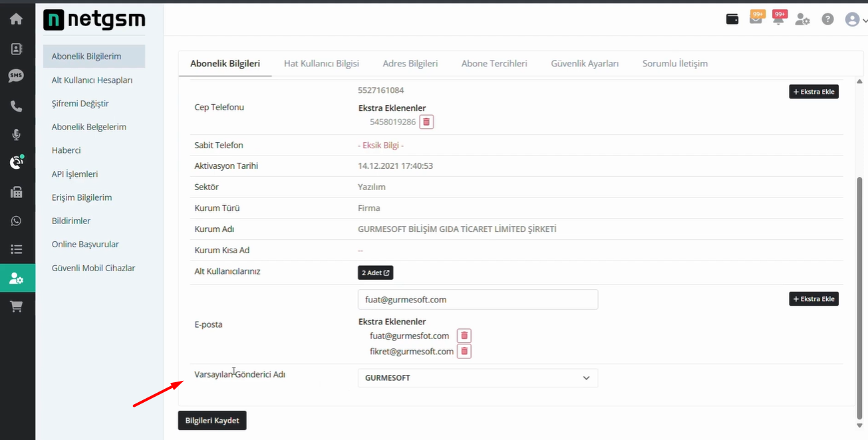This screenshot has height=440, width=868.
Task: Click Ekstra Ekle button for E-posta
Action: [x=813, y=299]
